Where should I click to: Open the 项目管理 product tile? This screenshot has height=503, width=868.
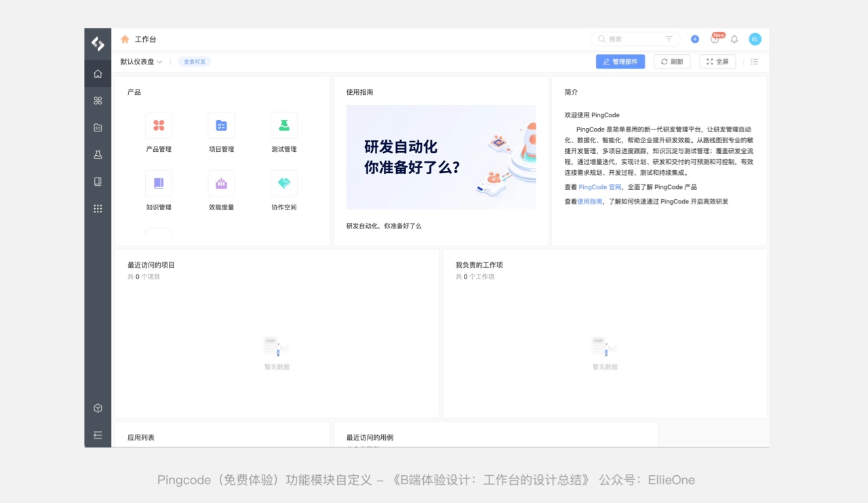(221, 132)
